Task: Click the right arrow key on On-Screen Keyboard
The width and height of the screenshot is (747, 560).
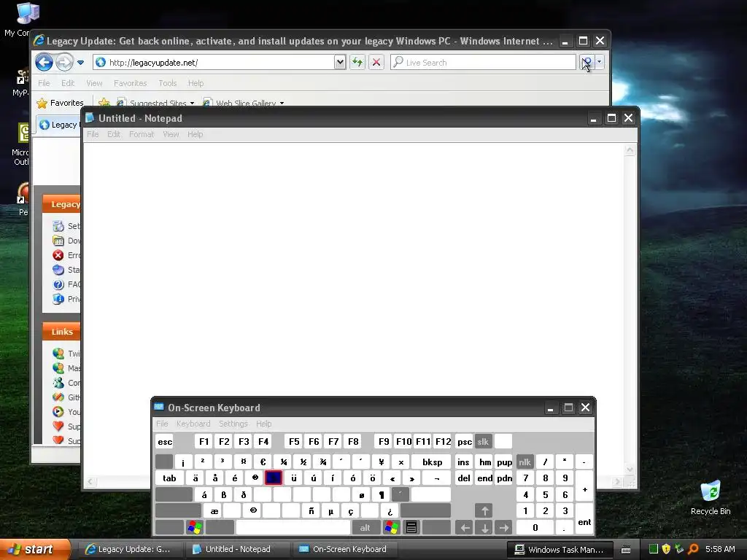Action: pyautogui.click(x=504, y=527)
